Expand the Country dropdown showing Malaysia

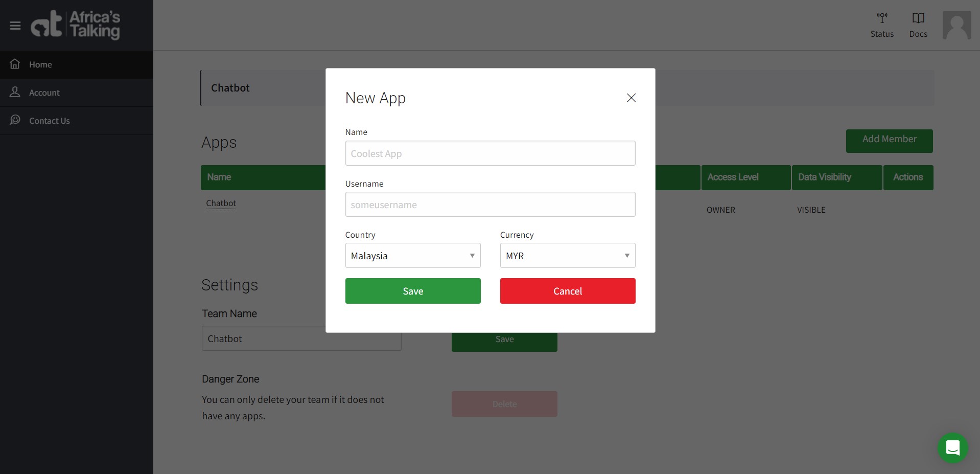(x=413, y=256)
